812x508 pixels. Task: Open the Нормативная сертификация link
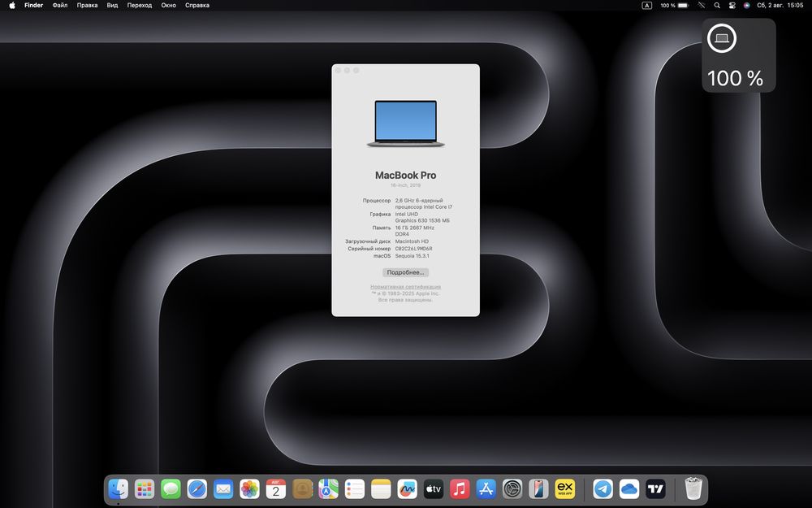click(x=405, y=287)
